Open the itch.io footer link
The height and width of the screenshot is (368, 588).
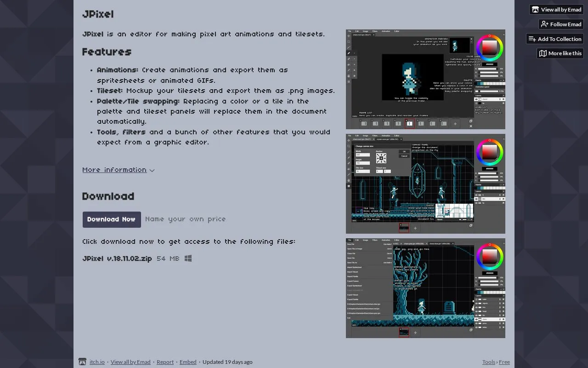97,362
